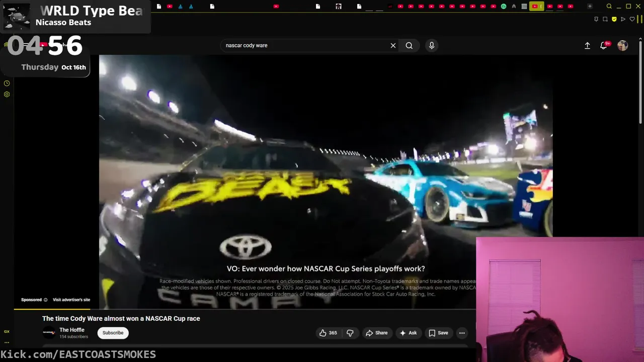Dislike the video
Image resolution: width=644 pixels, height=362 pixels.
[x=350, y=333]
